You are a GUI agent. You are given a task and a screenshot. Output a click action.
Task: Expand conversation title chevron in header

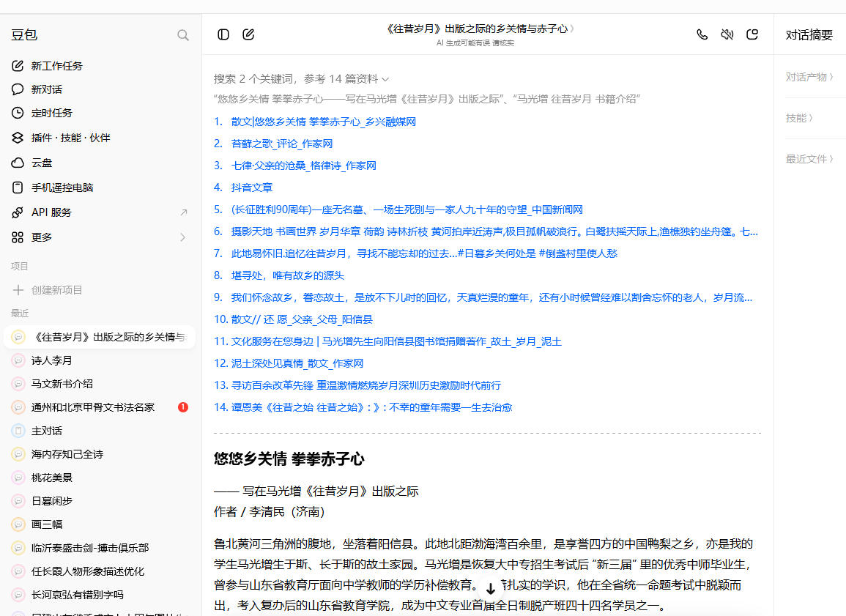[572, 29]
